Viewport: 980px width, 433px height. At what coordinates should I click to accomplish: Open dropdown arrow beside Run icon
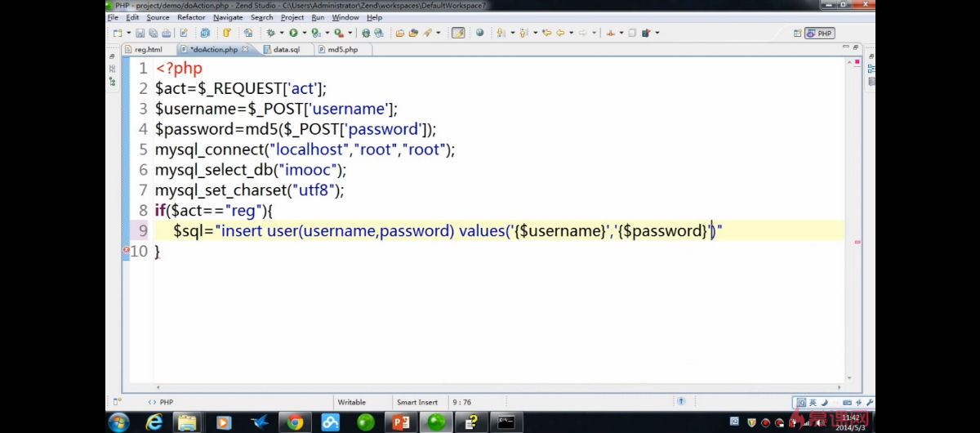coord(304,33)
